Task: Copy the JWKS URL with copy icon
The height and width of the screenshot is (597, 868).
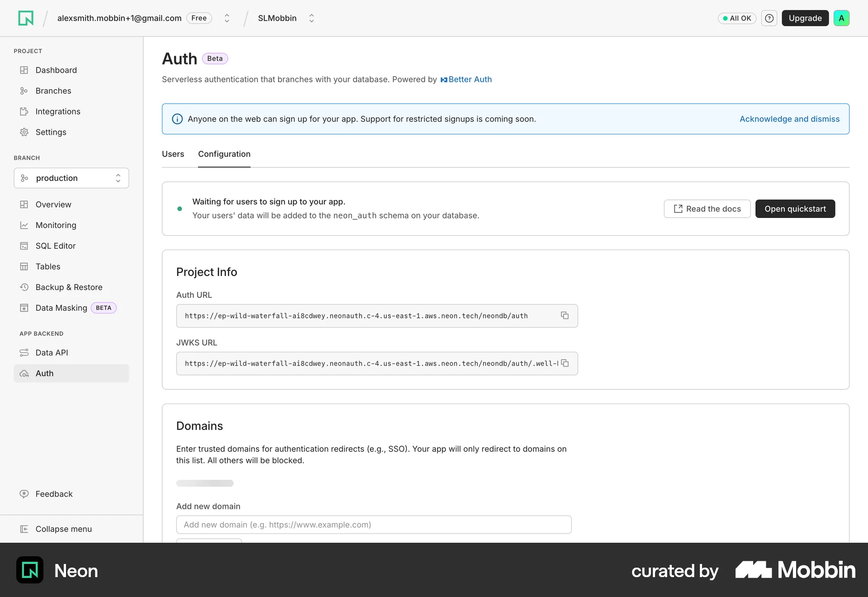Action: tap(565, 363)
